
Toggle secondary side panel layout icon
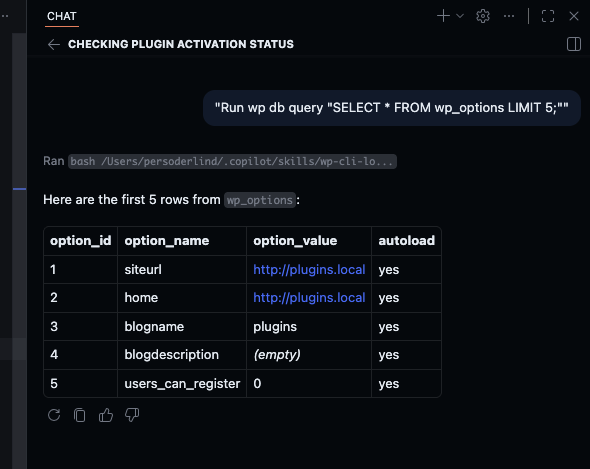(x=574, y=44)
